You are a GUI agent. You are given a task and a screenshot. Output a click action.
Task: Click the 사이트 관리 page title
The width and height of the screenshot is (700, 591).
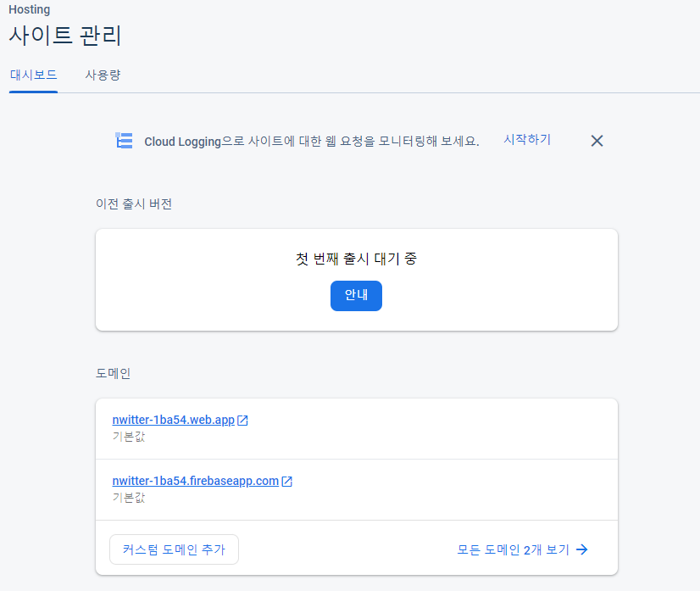coord(65,36)
